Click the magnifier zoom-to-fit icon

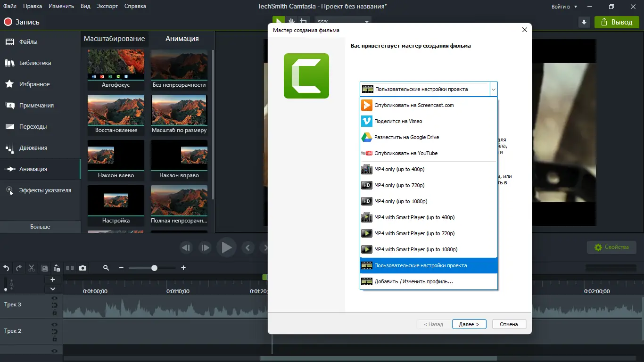(106, 268)
